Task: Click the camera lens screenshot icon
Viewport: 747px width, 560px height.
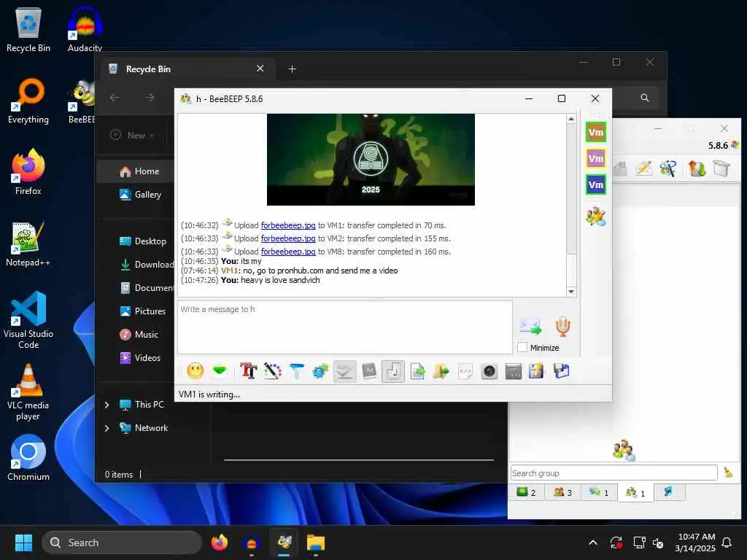Action: (489, 371)
